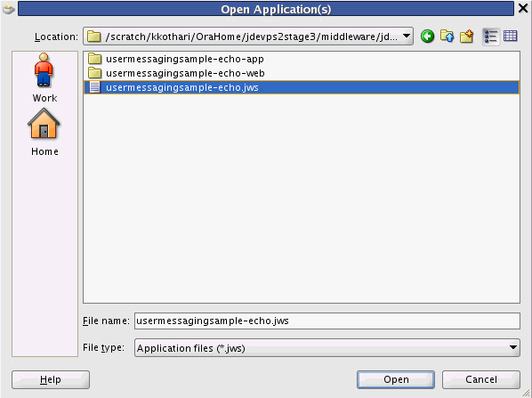Select folder icon of usermessagingsample-echo-app
The image size is (532, 398).
click(94, 59)
